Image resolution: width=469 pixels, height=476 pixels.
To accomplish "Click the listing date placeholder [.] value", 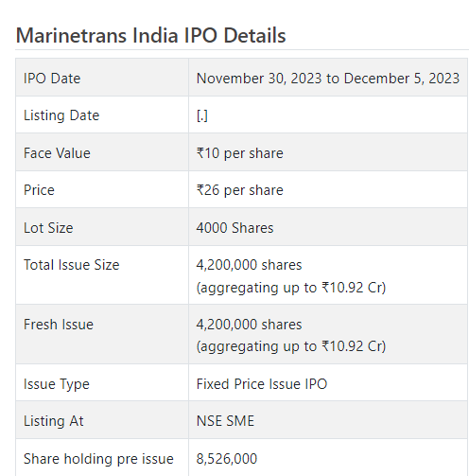I will coord(202,115).
